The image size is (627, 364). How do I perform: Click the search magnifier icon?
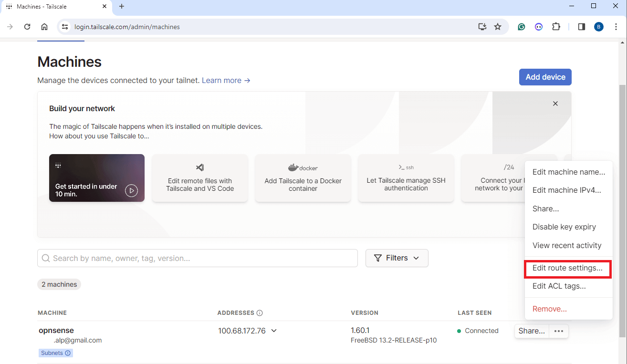[46, 258]
